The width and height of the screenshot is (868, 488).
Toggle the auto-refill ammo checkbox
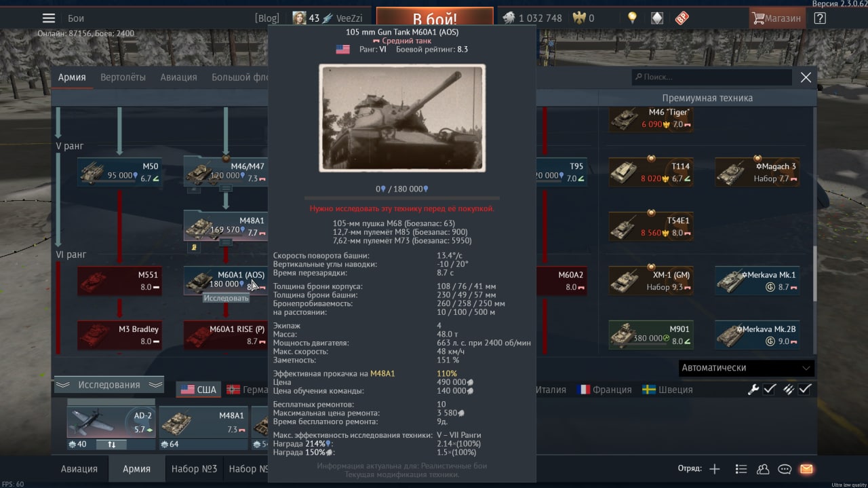coord(805,389)
